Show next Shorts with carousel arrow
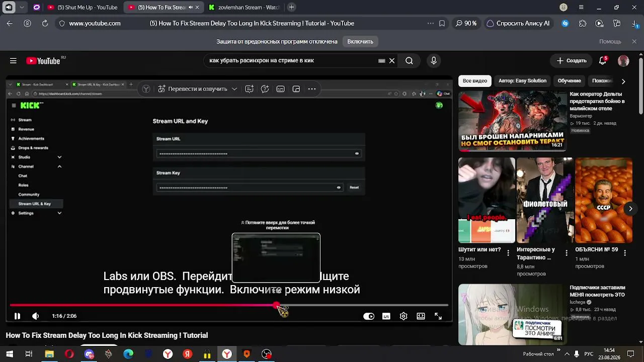644x362 pixels. (x=630, y=209)
